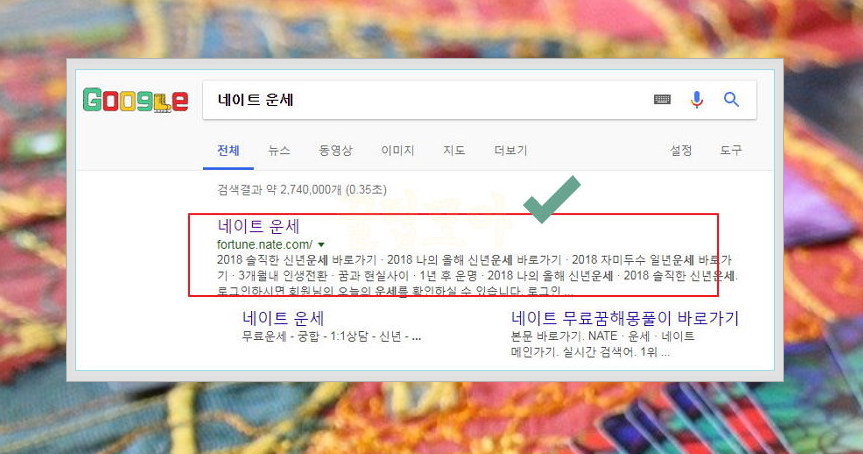Open the main 네이트 운세 result title
Screen dimensions: 863x454
(x=258, y=226)
